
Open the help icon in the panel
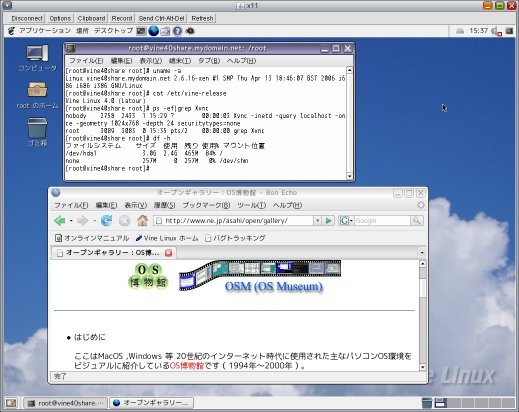177,31
